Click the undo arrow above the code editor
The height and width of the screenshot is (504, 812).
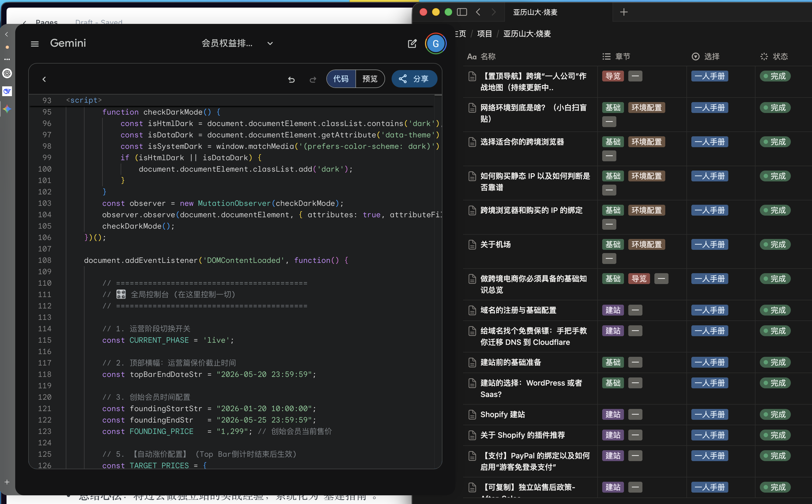292,79
